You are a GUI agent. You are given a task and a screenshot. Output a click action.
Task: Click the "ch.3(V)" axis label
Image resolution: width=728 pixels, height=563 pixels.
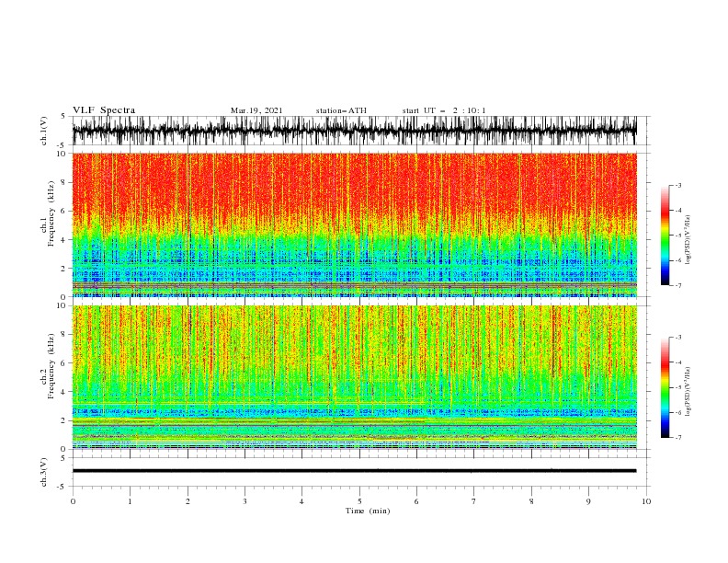[44, 472]
